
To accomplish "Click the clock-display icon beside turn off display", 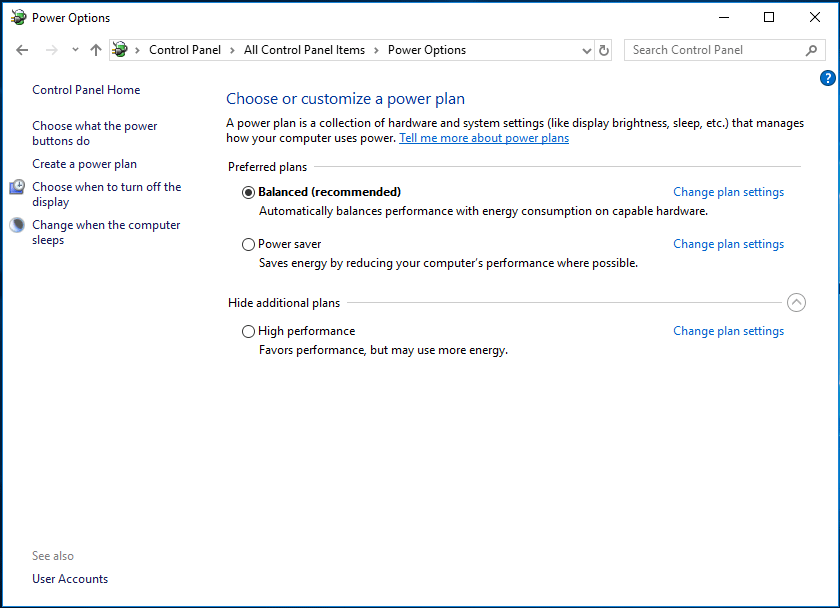I will point(16,187).
